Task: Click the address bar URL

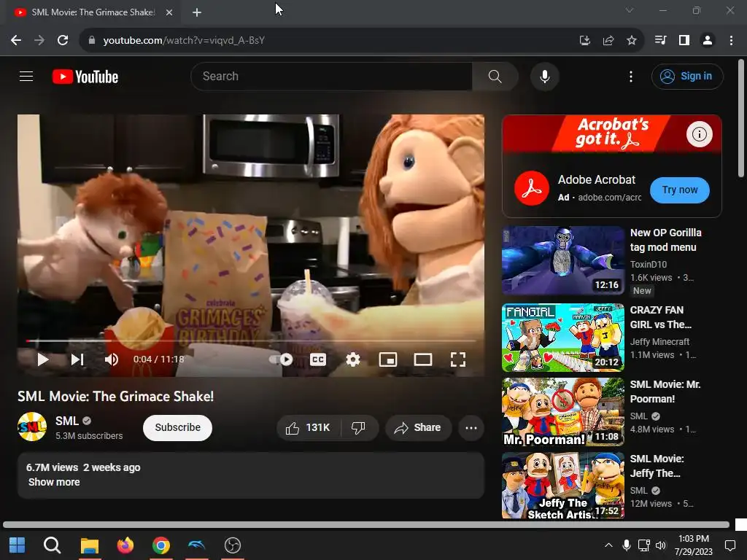Action: click(184, 41)
